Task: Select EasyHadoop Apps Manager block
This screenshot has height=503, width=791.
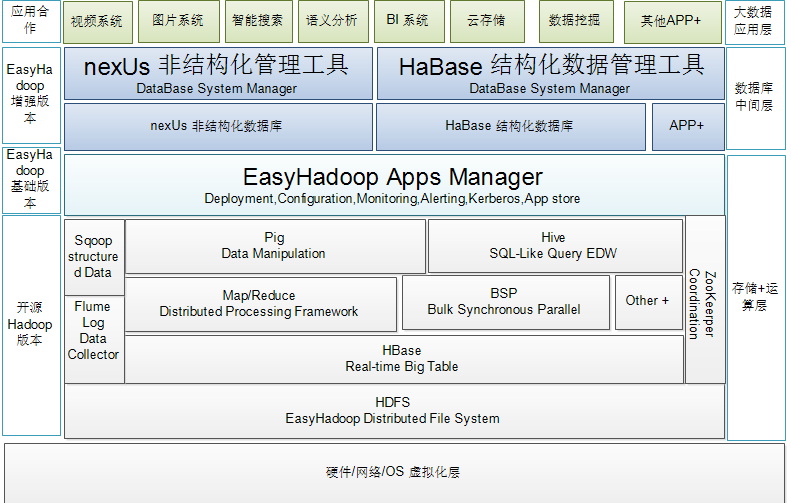Action: 394,185
